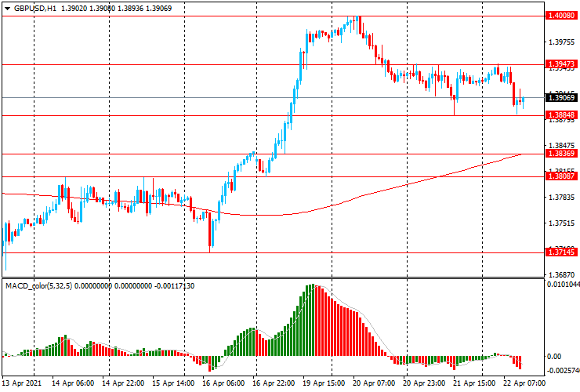This screenshot has height=392, width=580.
Task: Open the chart menu triangle beside GBPUSD,H1
Action: (x=7, y=8)
